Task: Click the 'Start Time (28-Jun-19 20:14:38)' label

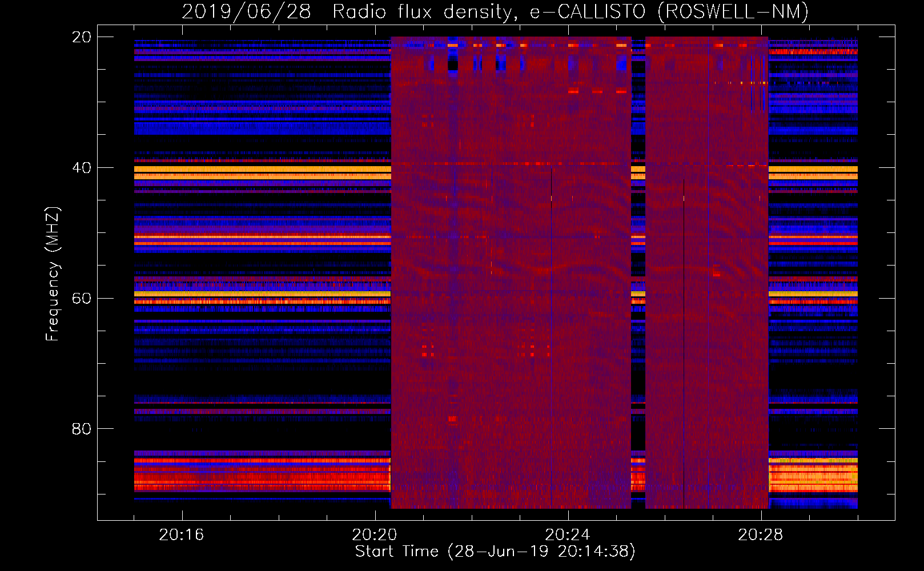Action: pyautogui.click(x=495, y=552)
